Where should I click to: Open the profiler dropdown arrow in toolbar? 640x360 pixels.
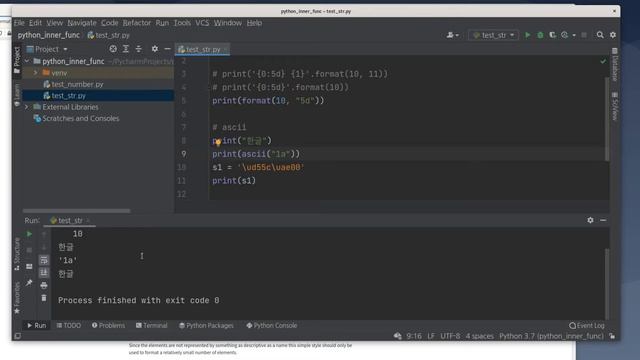tap(574, 36)
